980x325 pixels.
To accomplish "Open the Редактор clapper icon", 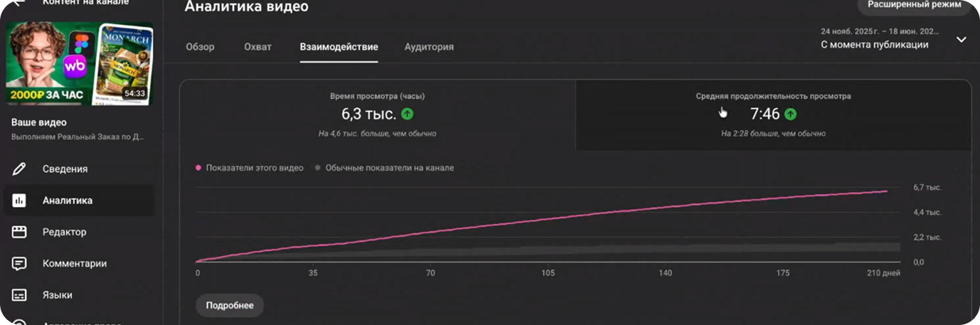I will pyautogui.click(x=19, y=232).
